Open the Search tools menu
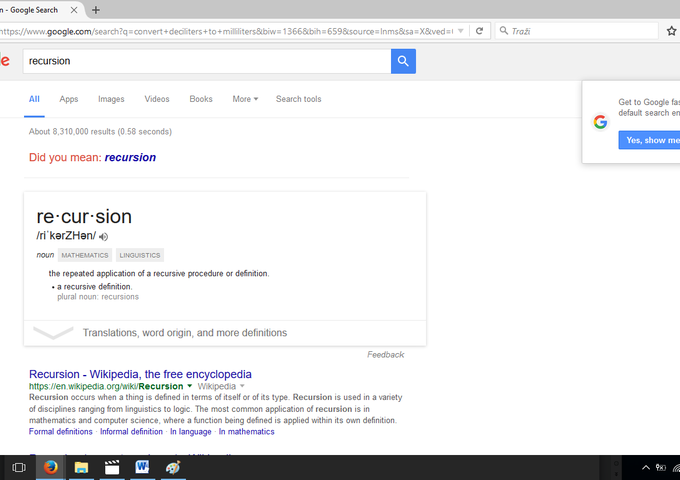The width and height of the screenshot is (680, 480). [x=298, y=99]
